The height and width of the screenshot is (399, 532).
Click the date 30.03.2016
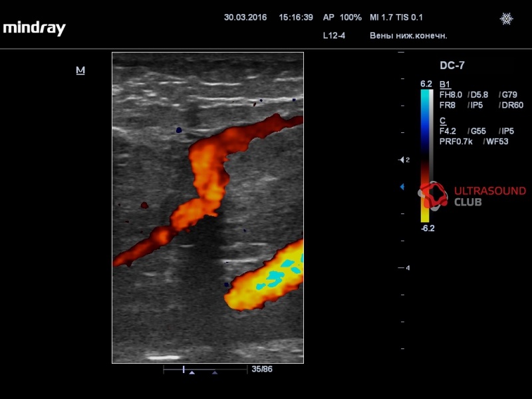245,17
